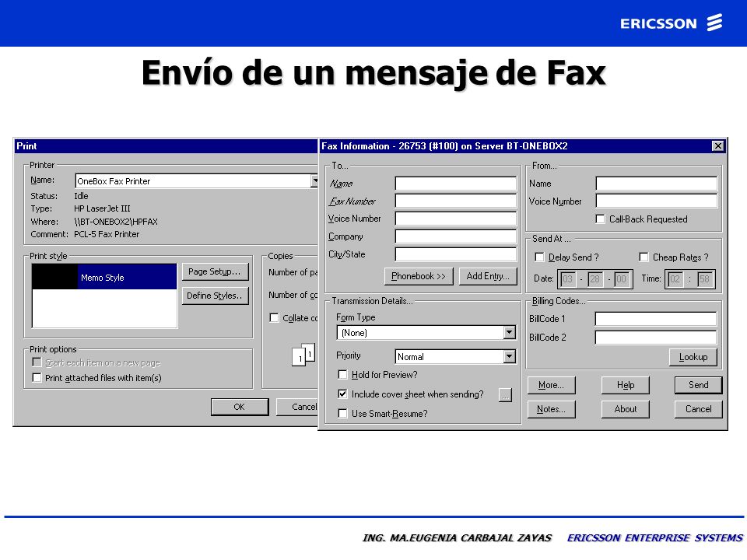Open Page Setup... in Print dialog
747x560 pixels.
coord(215,272)
